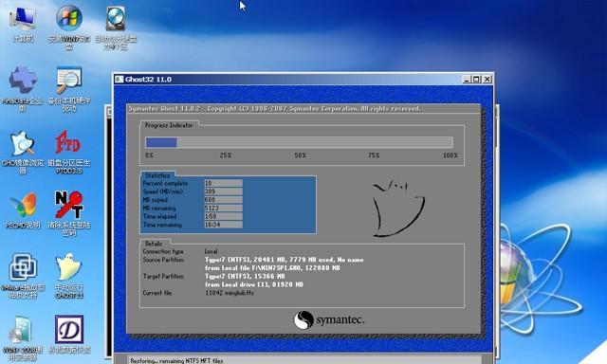This screenshot has height=364, width=607.
Task: Click the Source Partition Type:7 NTFS 20481 MB line
Action: [285, 260]
